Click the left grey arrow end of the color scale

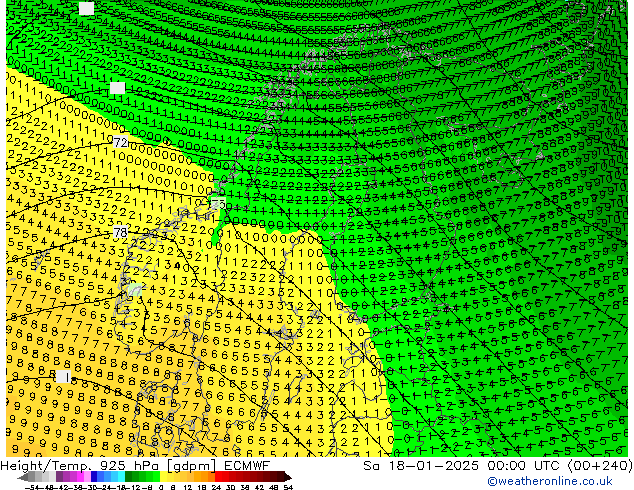[x=22, y=477]
